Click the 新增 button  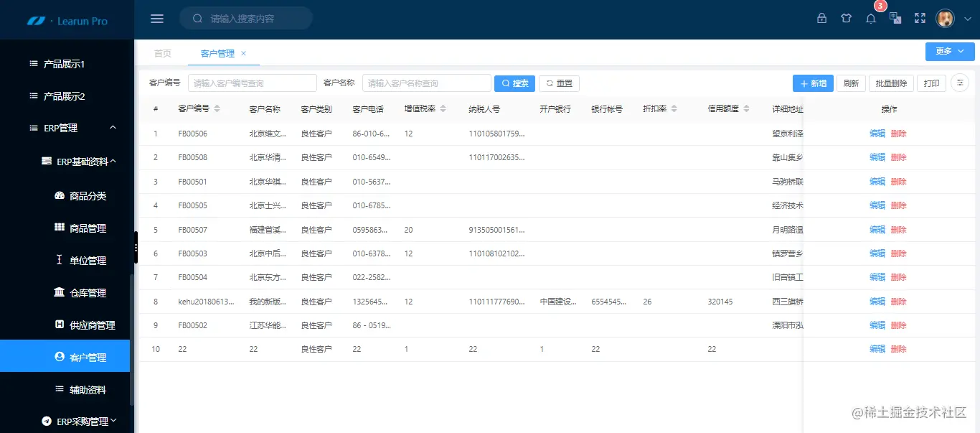pyautogui.click(x=813, y=83)
